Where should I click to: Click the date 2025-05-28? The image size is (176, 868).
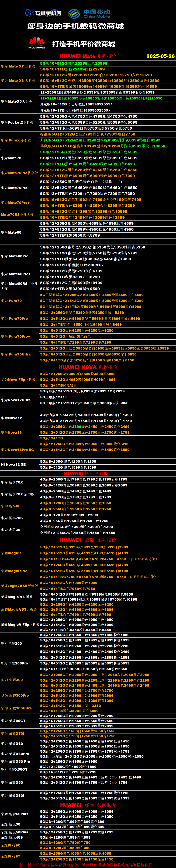(160, 56)
